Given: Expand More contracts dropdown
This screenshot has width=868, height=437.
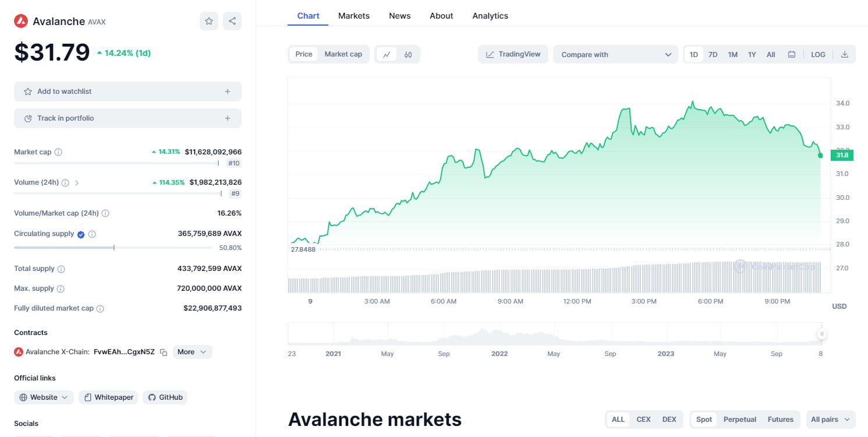Looking at the screenshot, I should point(192,352).
